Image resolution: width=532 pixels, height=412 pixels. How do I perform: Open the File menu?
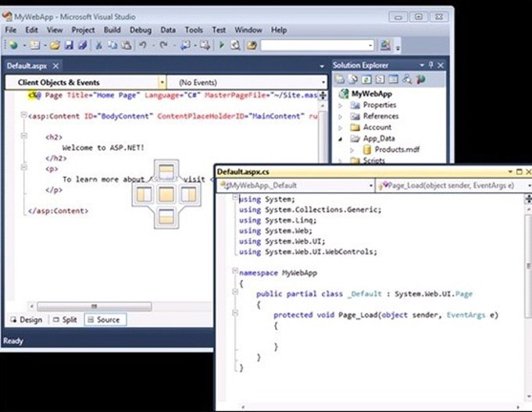click(11, 30)
